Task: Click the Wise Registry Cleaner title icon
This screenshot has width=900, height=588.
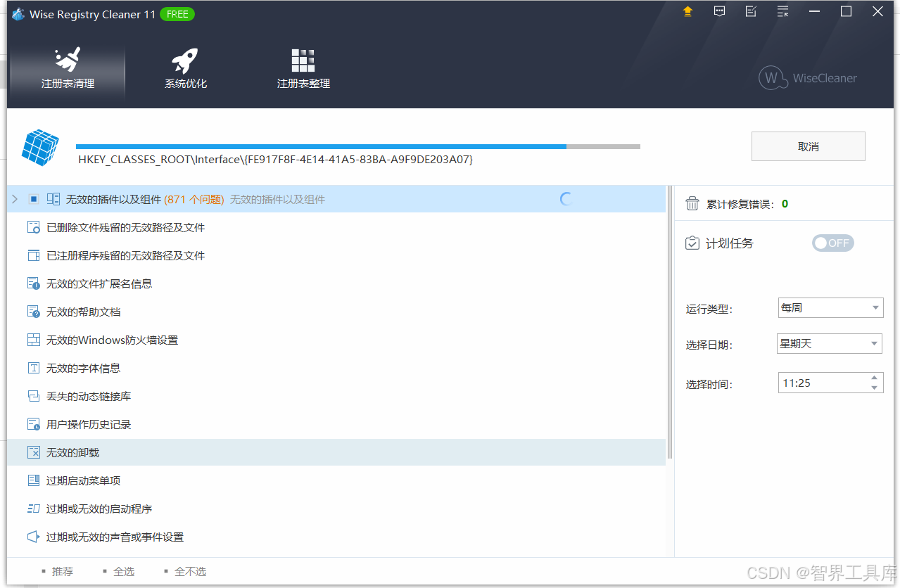Action: (x=18, y=14)
